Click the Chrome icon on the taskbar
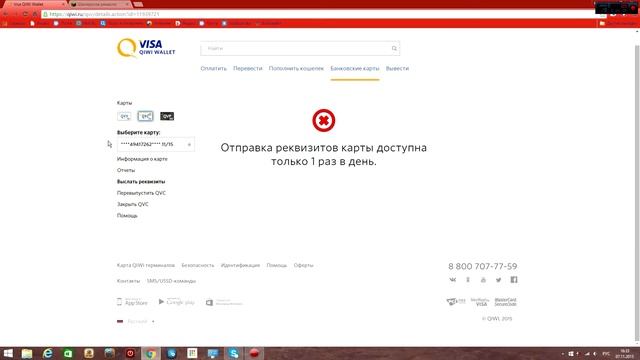The height and width of the screenshot is (360, 640). (151, 353)
